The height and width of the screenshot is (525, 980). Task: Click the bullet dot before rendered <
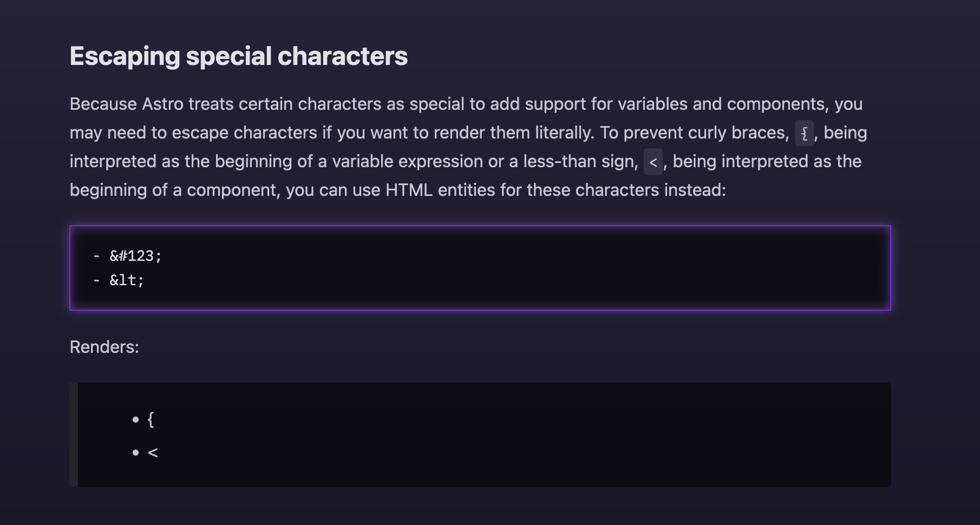(x=135, y=452)
